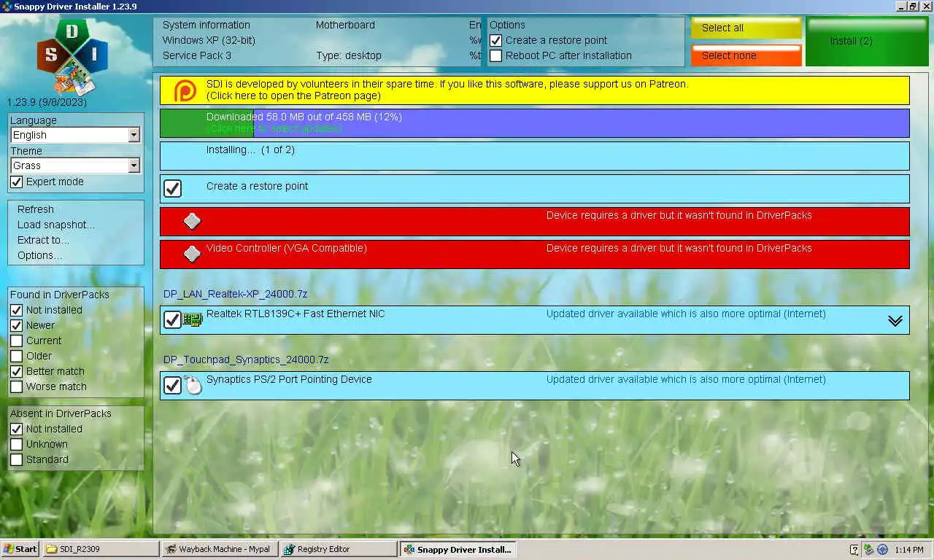This screenshot has height=560, width=934.
Task: Enable the Worse match checkbox
Action: [17, 387]
